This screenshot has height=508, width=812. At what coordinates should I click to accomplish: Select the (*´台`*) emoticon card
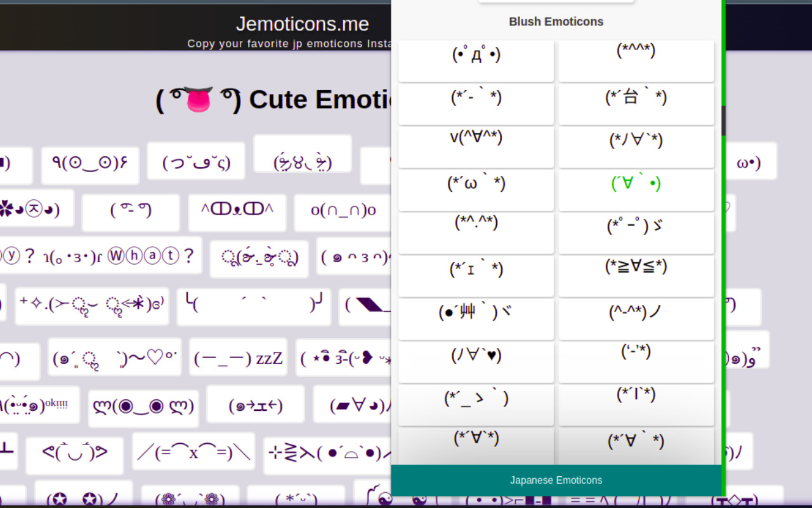(636, 104)
